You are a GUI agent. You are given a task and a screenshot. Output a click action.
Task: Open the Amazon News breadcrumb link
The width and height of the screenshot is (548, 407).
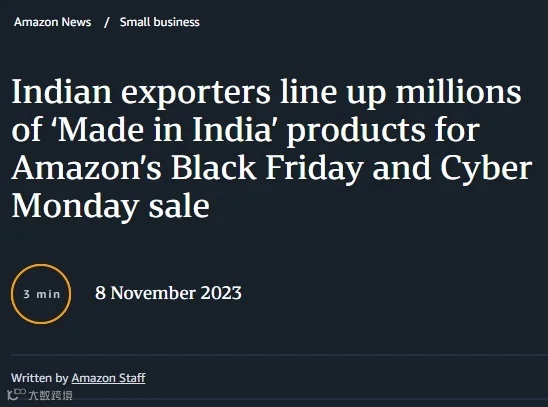(52, 22)
